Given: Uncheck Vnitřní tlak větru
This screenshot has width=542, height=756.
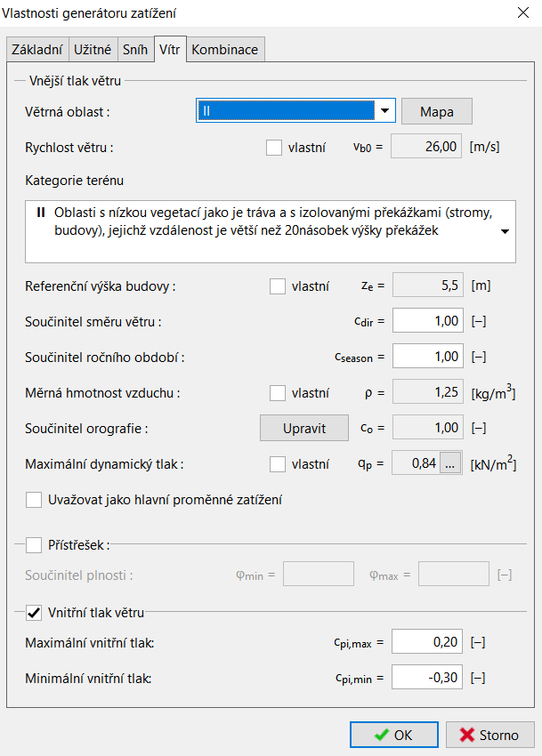Looking at the screenshot, I should coord(34,613).
